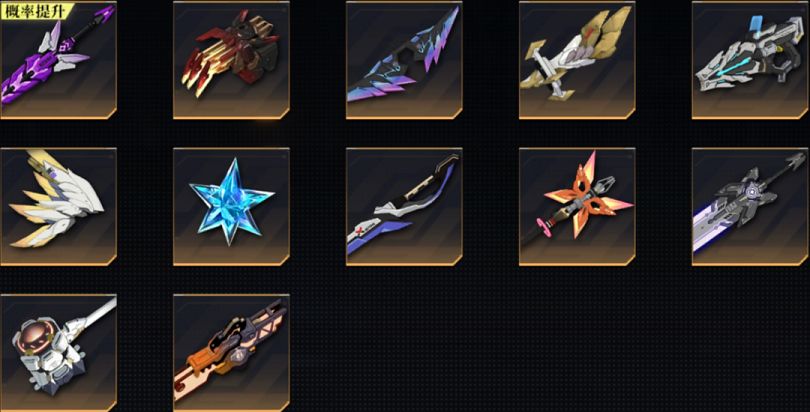810x412 pixels.
Task: Select the gold and white cross weapon
Action: 577,60
